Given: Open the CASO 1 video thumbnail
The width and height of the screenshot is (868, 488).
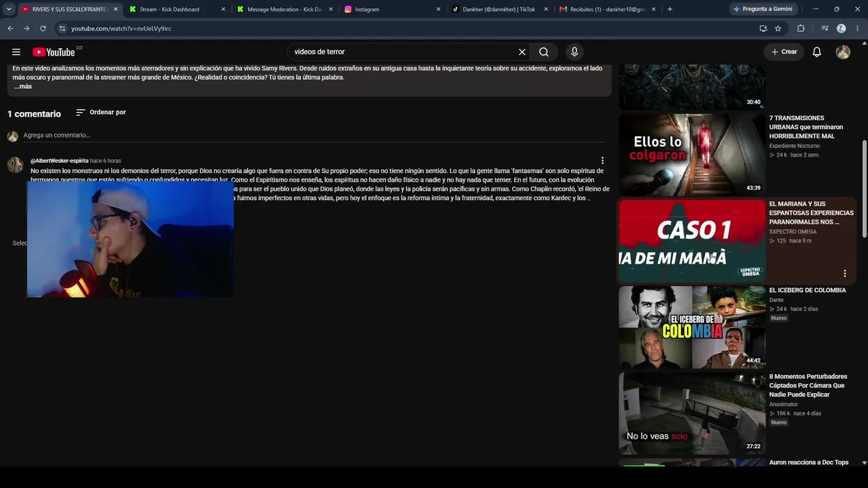Looking at the screenshot, I should (x=692, y=241).
